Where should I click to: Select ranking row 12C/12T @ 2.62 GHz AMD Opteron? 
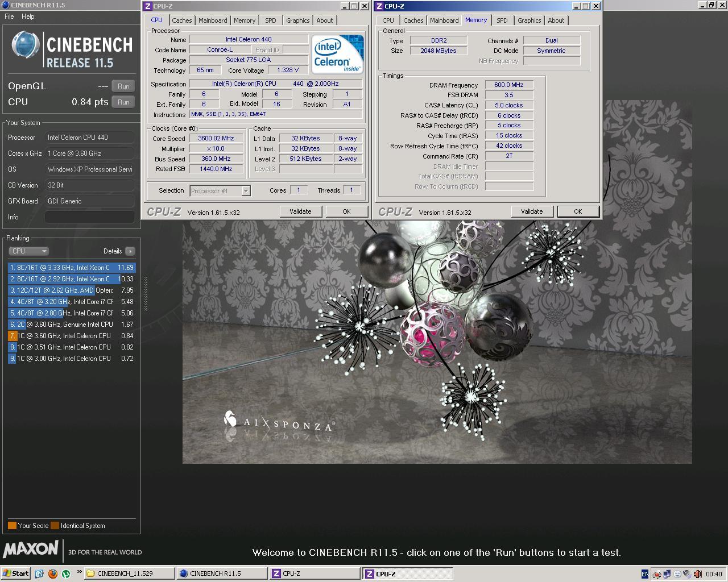point(72,290)
